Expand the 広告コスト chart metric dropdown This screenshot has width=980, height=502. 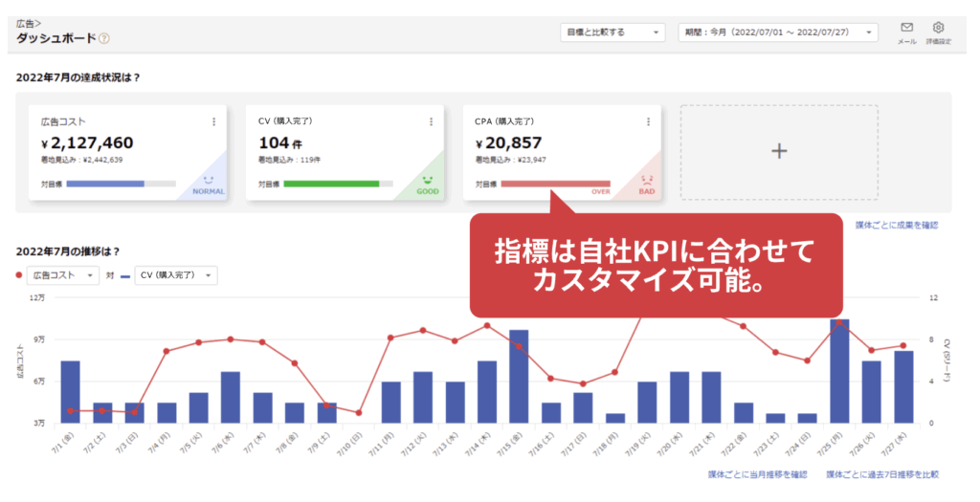point(62,275)
